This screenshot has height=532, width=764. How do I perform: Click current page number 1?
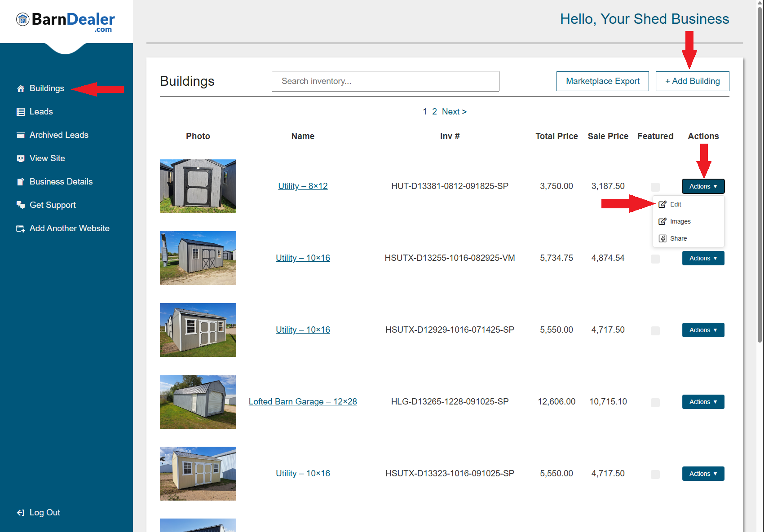coord(425,112)
